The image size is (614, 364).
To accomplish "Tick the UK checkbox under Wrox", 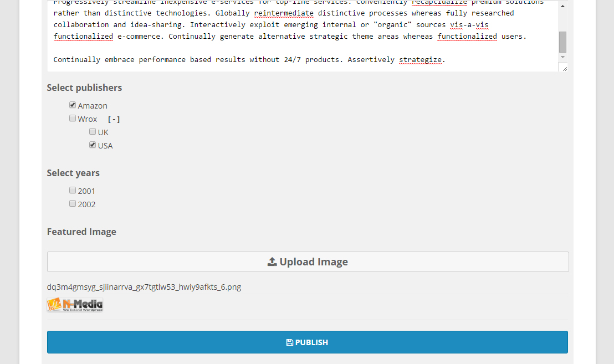I will click(x=93, y=132).
